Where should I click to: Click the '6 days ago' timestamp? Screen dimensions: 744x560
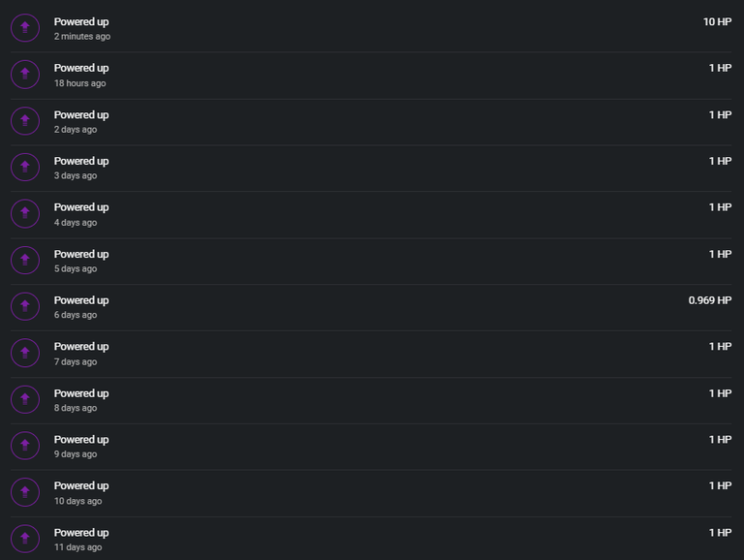click(x=76, y=315)
